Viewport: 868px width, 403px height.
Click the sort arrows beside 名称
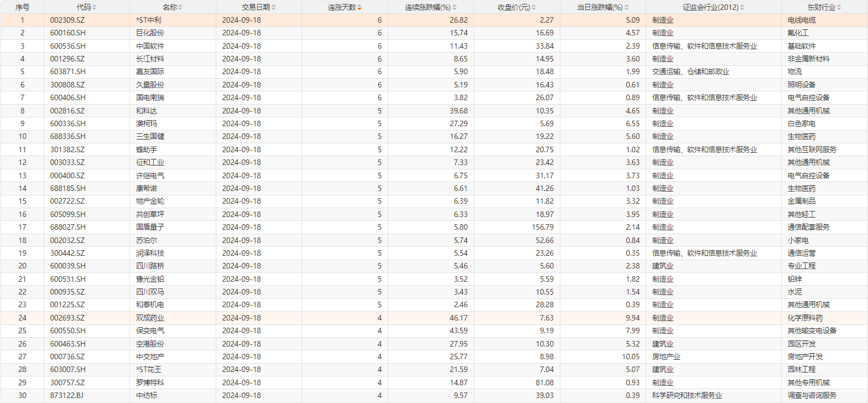(x=180, y=8)
